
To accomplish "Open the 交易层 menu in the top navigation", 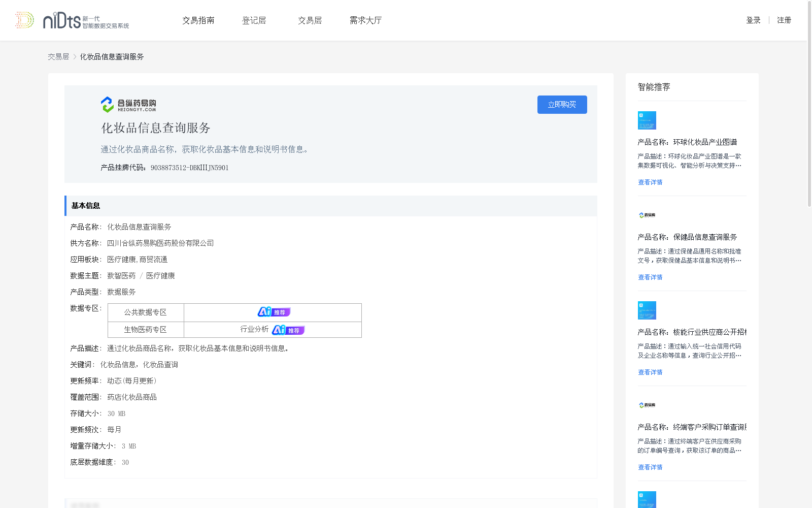I will (310, 20).
